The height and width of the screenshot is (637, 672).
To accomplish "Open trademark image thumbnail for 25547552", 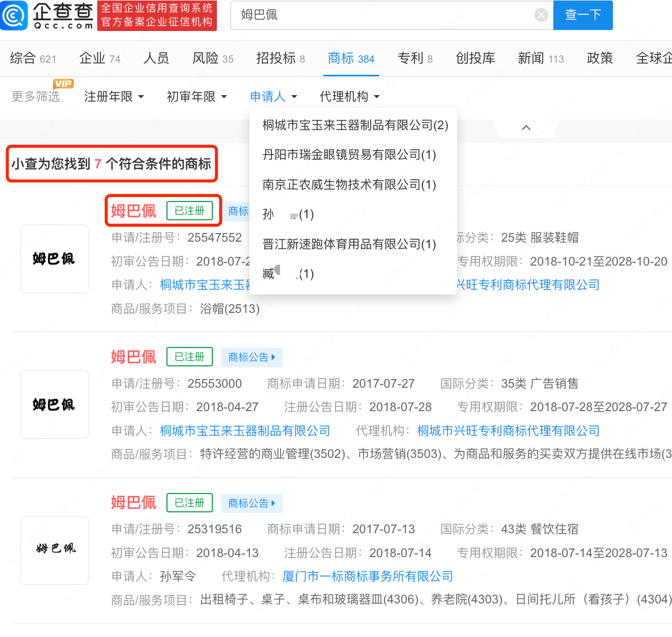I will tap(54, 259).
